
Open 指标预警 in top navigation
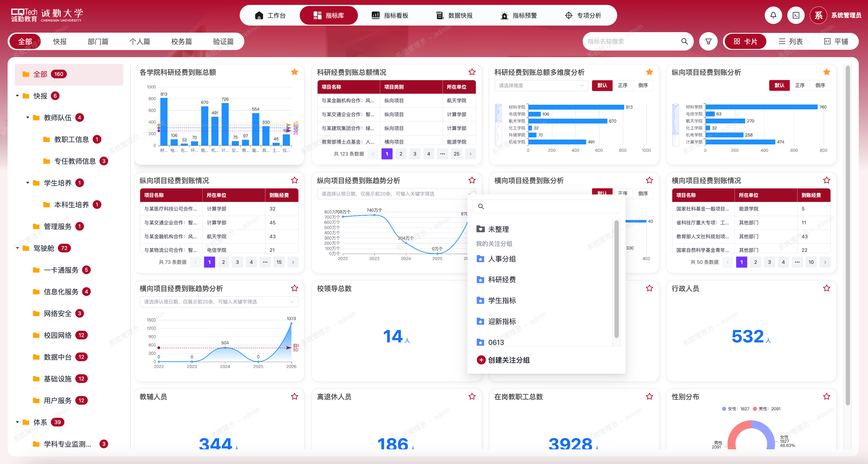(519, 15)
